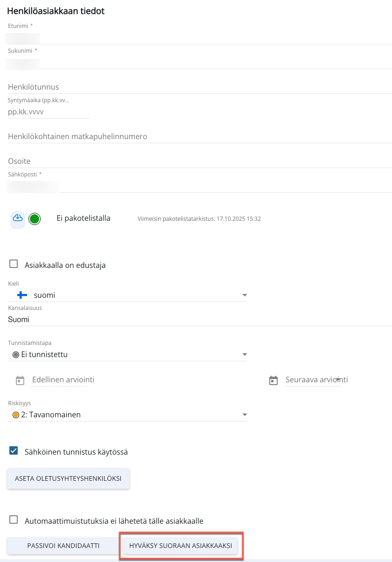
Task: Enable Automaattimuistutuksia ei lähetetä checkbox
Action: (x=14, y=520)
